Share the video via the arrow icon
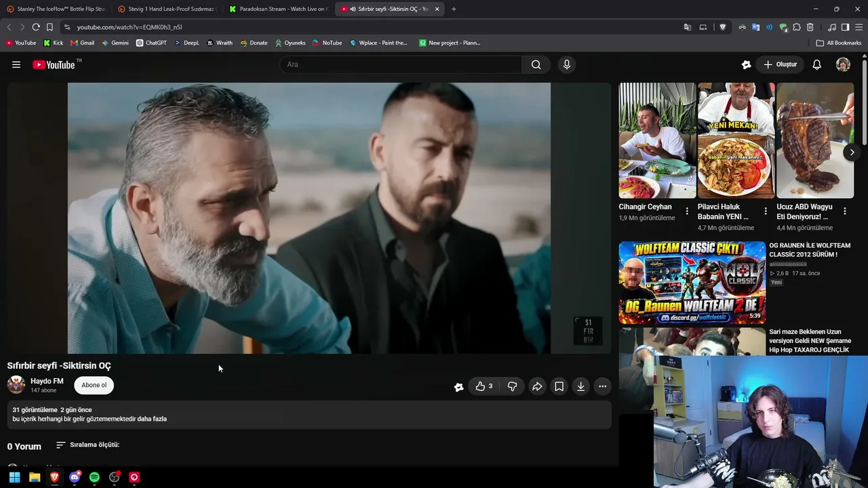 click(x=537, y=386)
